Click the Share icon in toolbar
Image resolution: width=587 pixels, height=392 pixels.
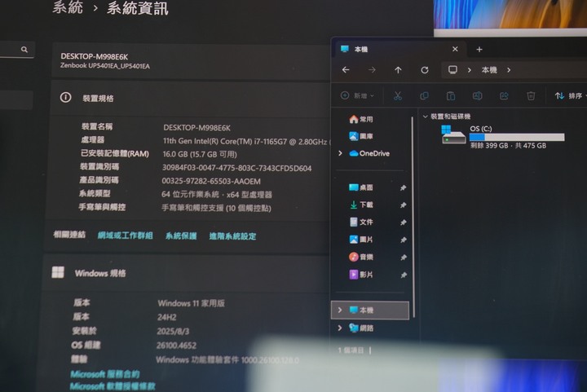click(504, 95)
